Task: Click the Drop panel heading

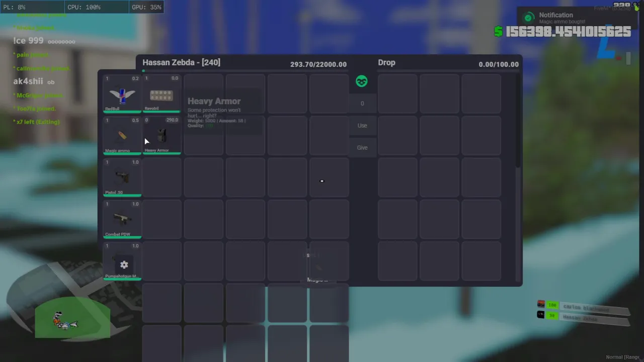Action: click(386, 63)
